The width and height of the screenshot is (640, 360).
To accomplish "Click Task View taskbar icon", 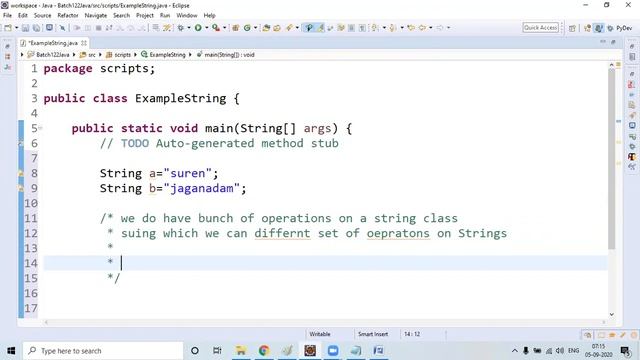I will [217, 351].
